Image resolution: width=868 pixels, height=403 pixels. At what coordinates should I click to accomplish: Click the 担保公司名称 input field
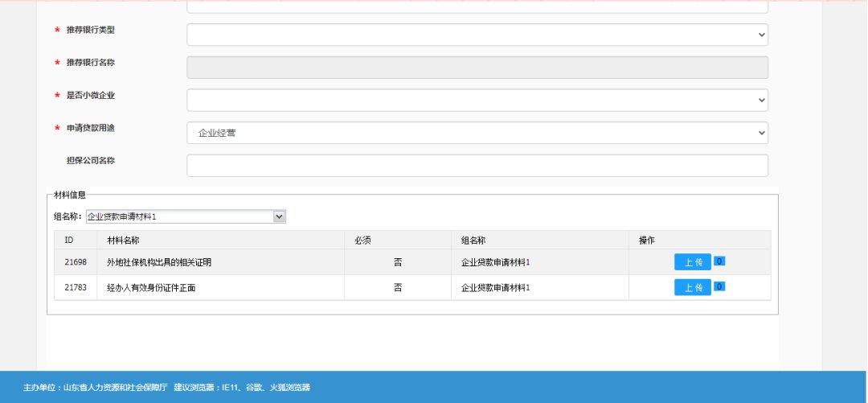click(x=477, y=165)
